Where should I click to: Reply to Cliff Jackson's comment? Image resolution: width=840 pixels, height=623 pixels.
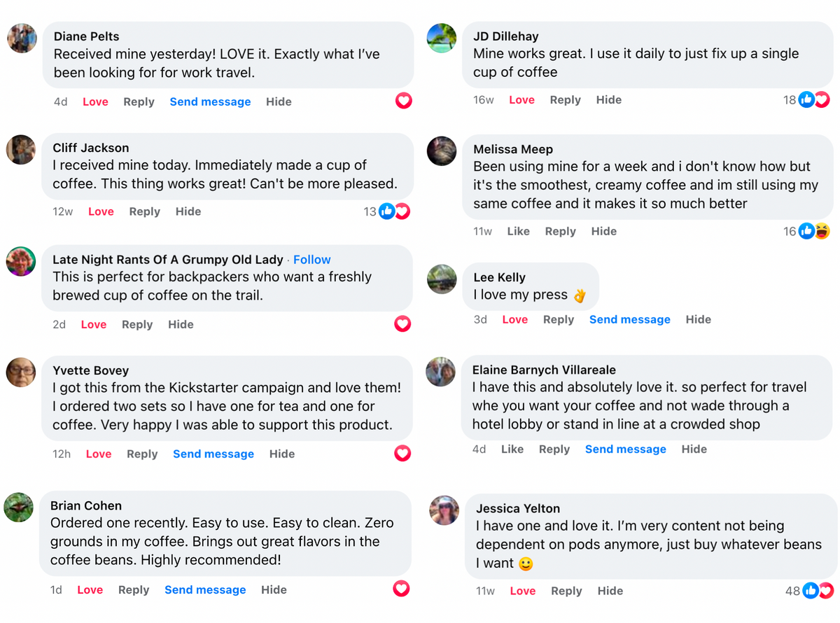(x=144, y=211)
